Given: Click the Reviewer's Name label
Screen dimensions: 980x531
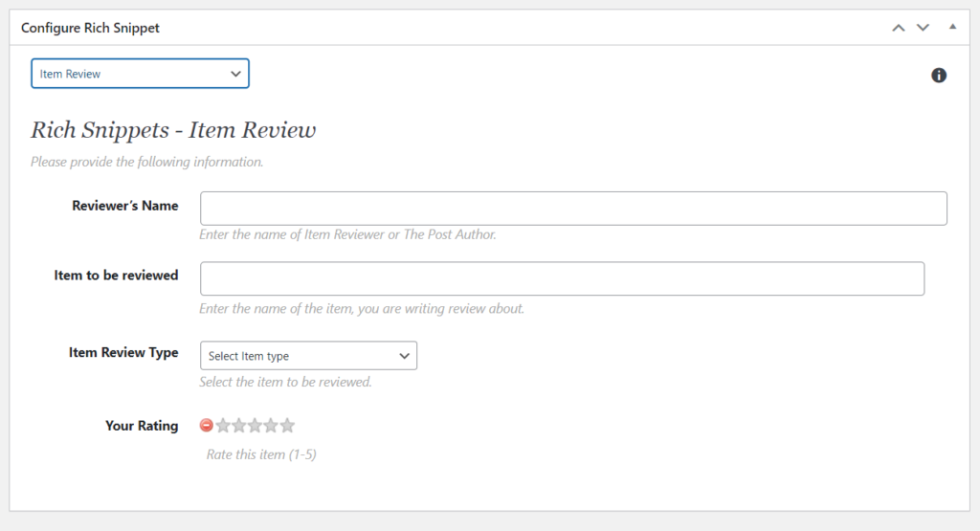Looking at the screenshot, I should coord(125,206).
